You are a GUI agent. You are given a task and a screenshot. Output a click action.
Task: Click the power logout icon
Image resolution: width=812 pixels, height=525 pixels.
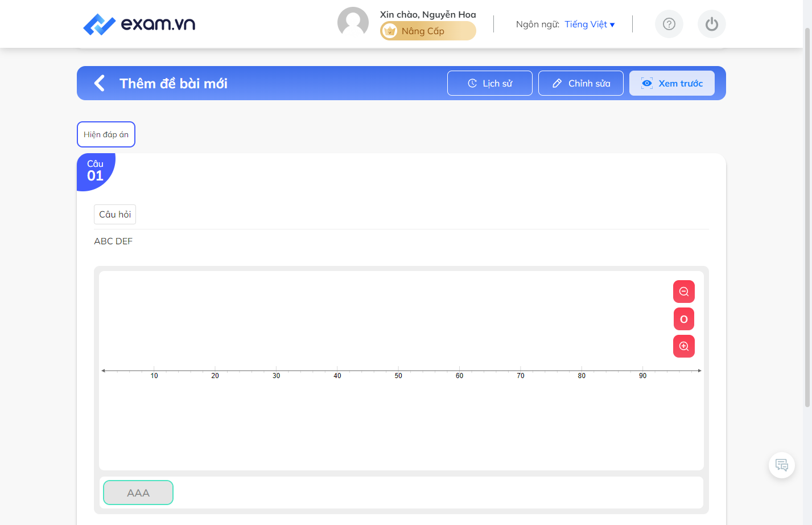click(712, 24)
